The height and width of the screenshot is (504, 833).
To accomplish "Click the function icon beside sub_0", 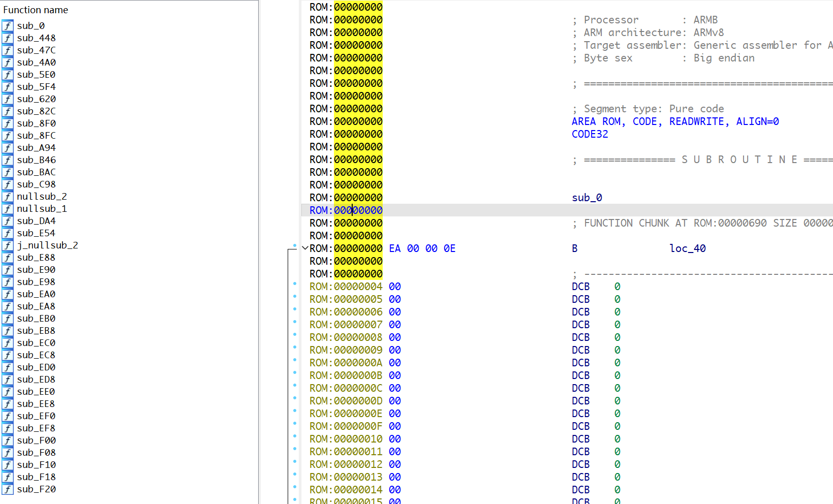I will click(x=8, y=26).
